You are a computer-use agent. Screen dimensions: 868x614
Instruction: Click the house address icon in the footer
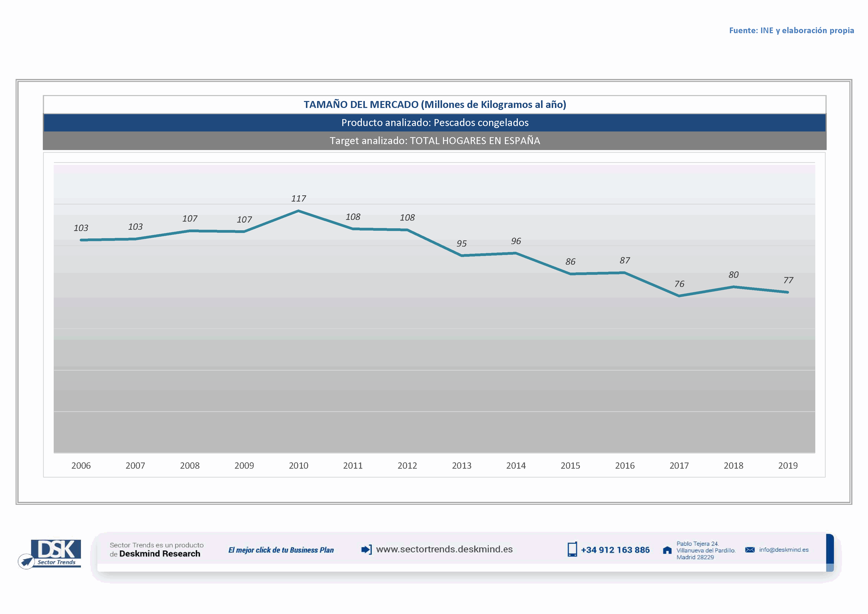click(667, 550)
